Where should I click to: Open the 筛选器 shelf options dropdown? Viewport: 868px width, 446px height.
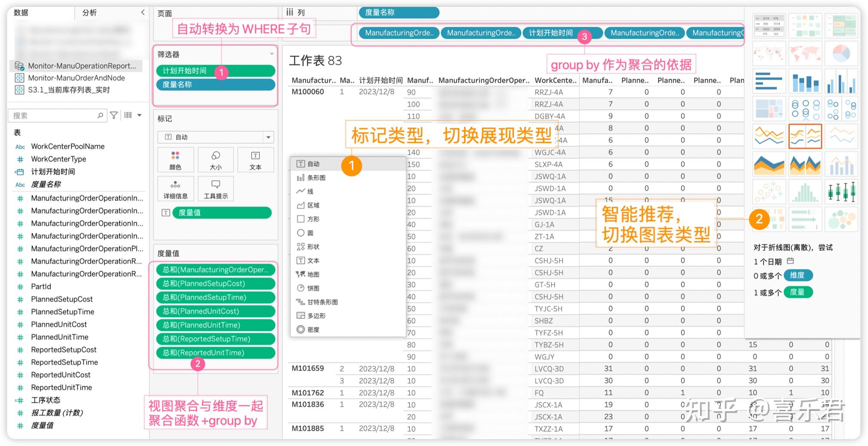click(271, 54)
